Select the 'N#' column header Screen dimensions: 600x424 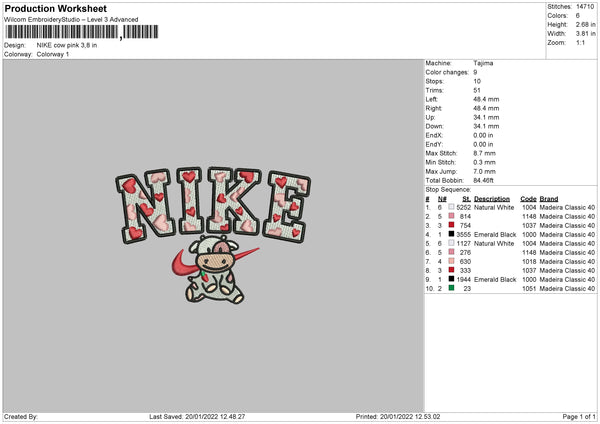coord(442,199)
